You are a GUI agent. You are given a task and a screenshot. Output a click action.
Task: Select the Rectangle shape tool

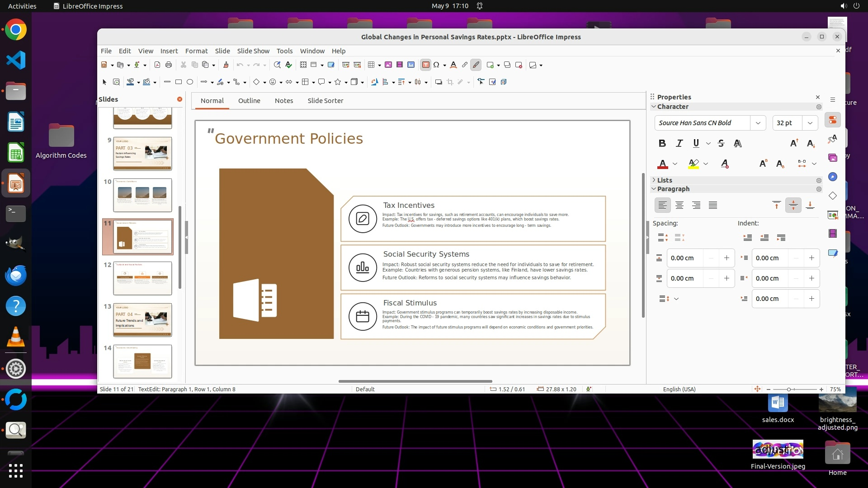(179, 82)
